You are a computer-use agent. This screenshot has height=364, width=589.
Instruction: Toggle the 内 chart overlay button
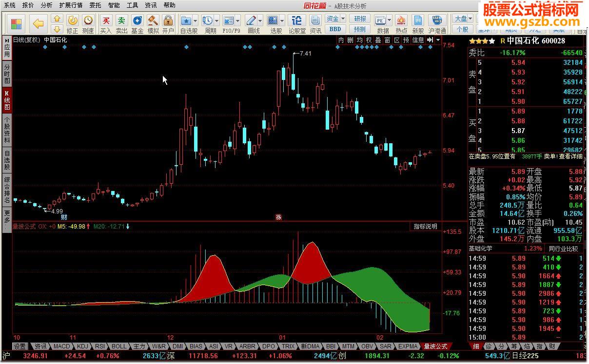[x=341, y=40]
